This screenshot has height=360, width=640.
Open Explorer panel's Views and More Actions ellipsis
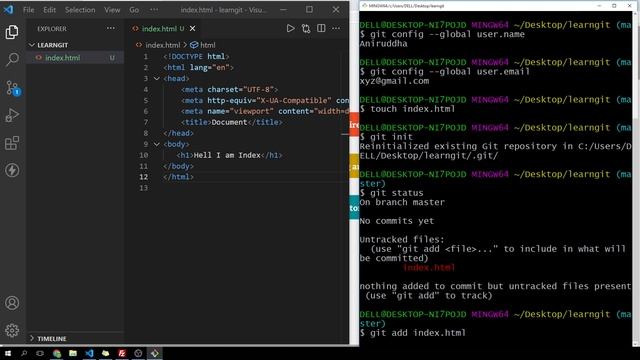pyautogui.click(x=111, y=29)
